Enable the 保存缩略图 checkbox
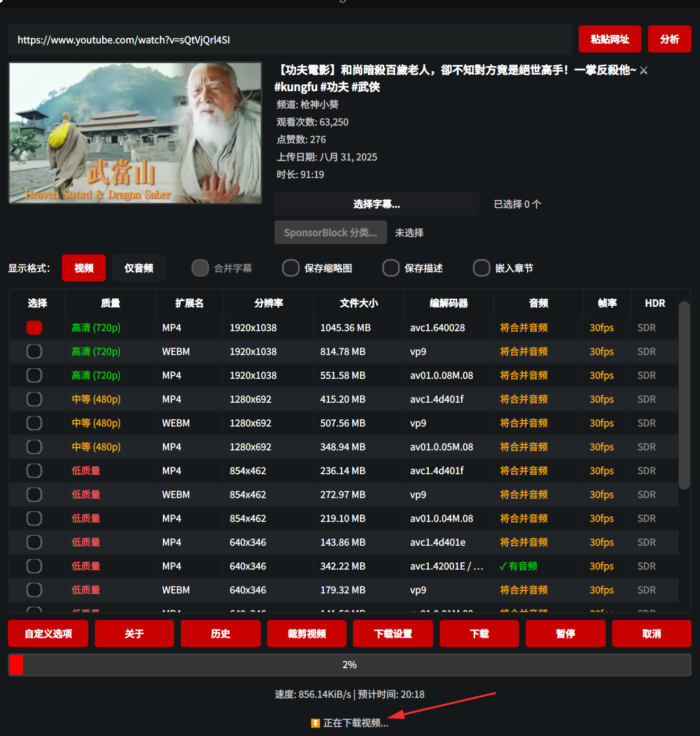This screenshot has height=736, width=700. click(291, 268)
